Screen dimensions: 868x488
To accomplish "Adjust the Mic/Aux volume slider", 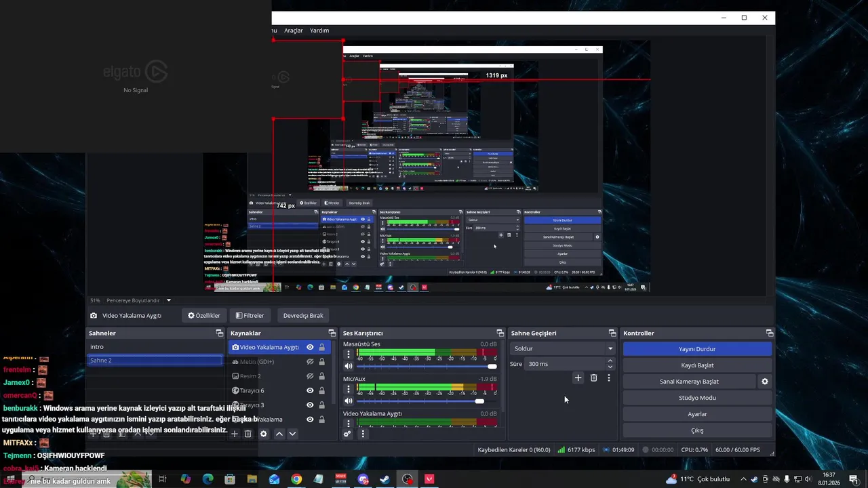I will click(427, 401).
